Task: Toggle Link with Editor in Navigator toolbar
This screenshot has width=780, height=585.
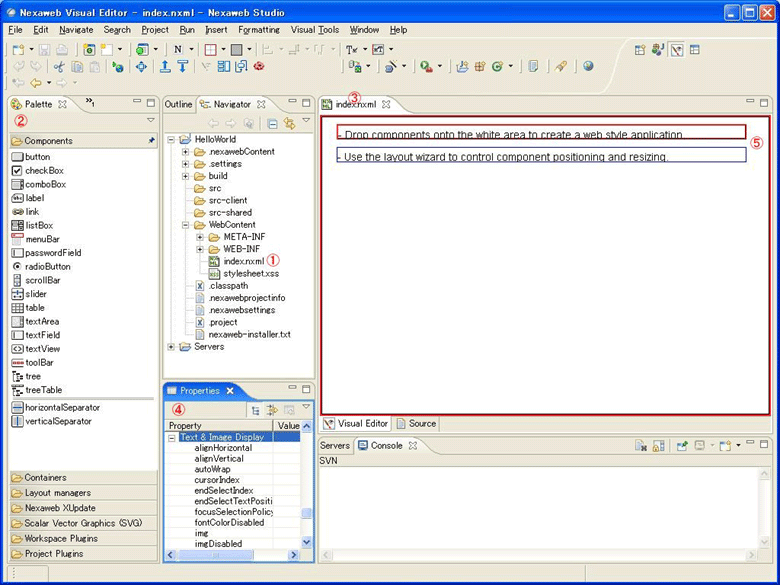Action: pyautogui.click(x=289, y=123)
